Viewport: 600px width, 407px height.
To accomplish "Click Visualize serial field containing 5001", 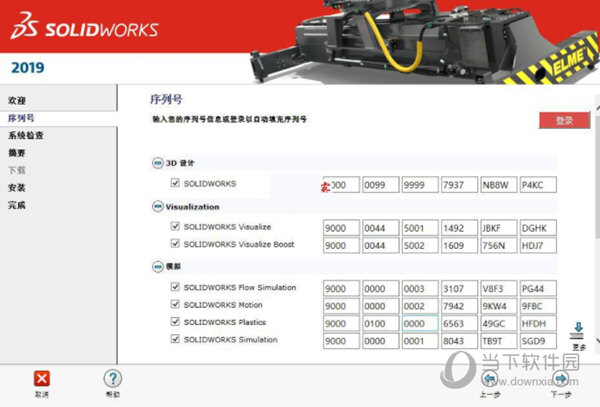I will (420, 228).
